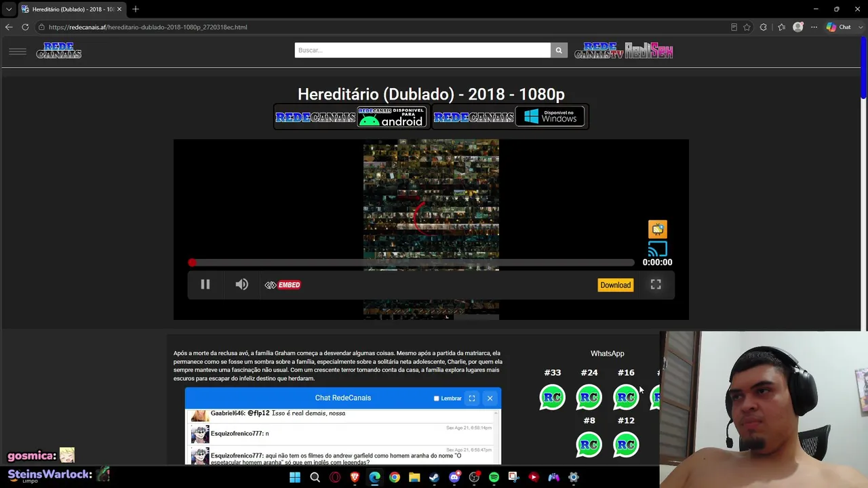Add this page to favorites
The image size is (868, 488).
click(x=747, y=27)
